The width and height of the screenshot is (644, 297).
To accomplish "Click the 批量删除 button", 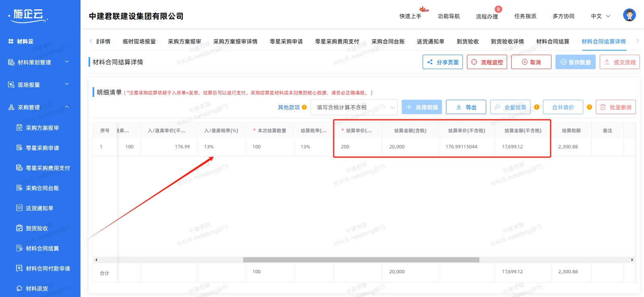I will pos(616,107).
